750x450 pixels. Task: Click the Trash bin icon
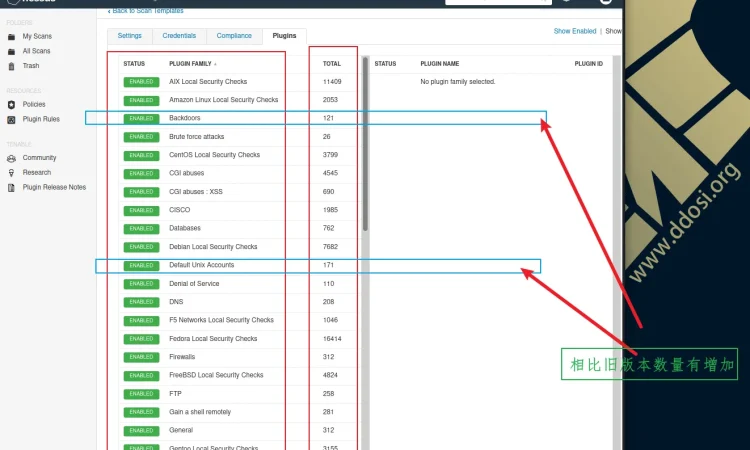click(x=11, y=66)
